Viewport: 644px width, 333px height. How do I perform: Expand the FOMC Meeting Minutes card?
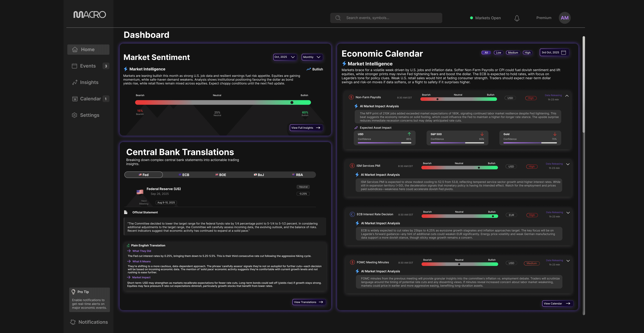click(x=568, y=261)
